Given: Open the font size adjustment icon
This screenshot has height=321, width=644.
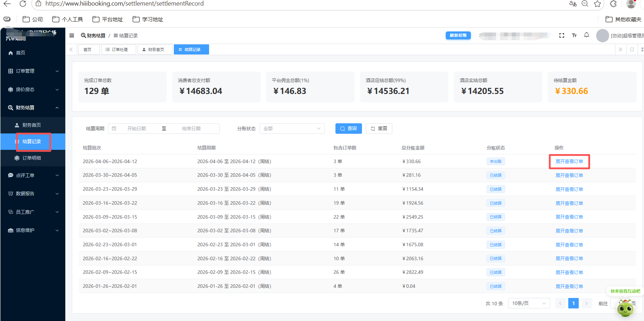Looking at the screenshot, I should [x=574, y=36].
